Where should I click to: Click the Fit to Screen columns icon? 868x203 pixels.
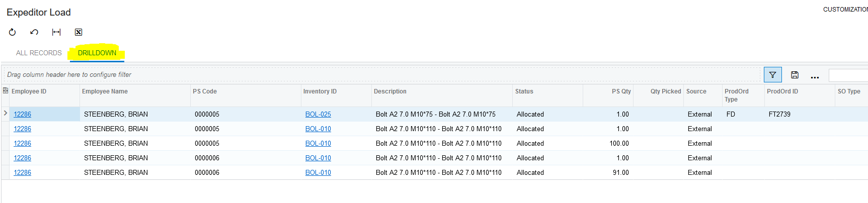(56, 32)
